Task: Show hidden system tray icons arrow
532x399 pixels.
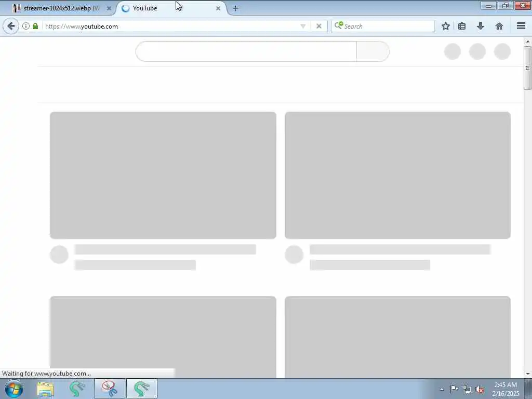Action: (x=442, y=389)
